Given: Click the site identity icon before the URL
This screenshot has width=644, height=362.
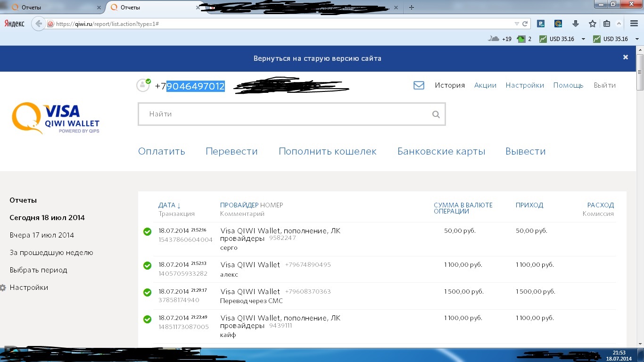Looking at the screenshot, I should pos(50,24).
